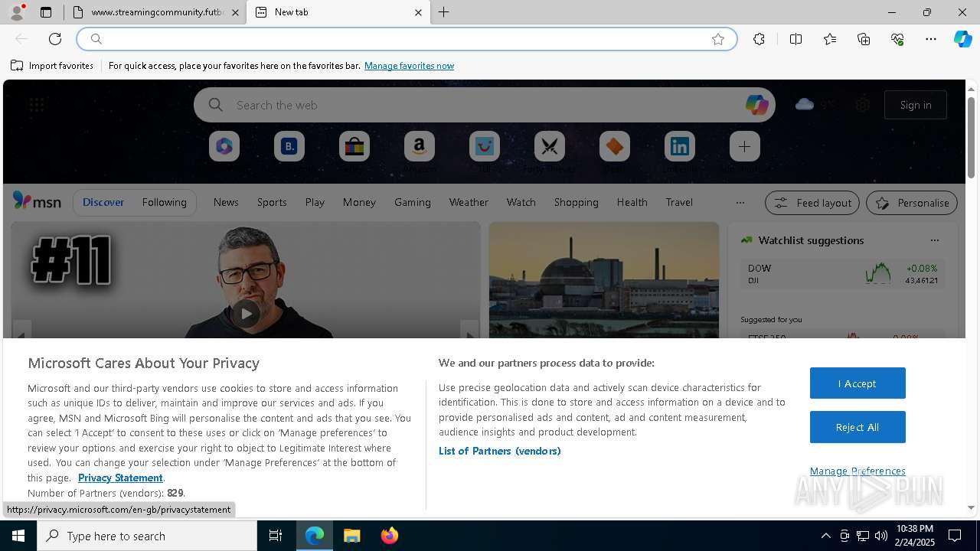Open the browser profile avatar
Viewport: 980px width, 551px height.
pos(17,12)
